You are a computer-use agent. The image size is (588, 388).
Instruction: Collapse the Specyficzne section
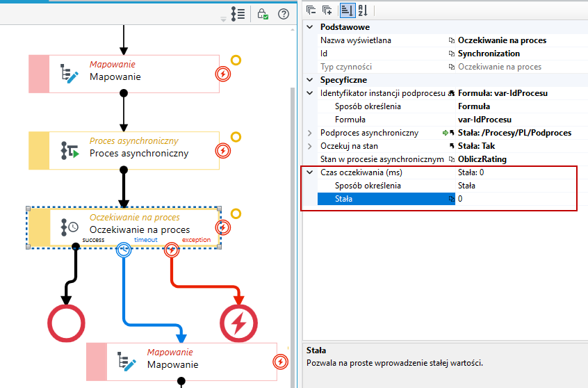pyautogui.click(x=310, y=79)
